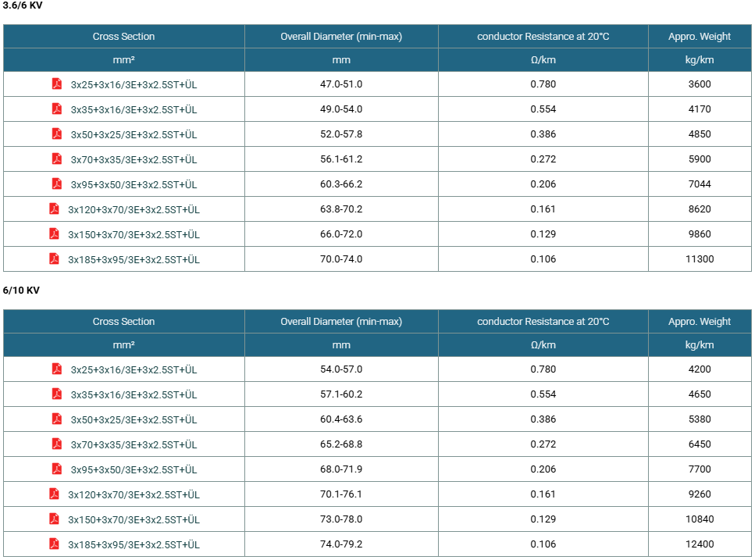Open the 3x70+3x35/3E+3x2.5ST+ÜL link in the 3.6/6 KV table
The image size is (755, 560).
(134, 160)
